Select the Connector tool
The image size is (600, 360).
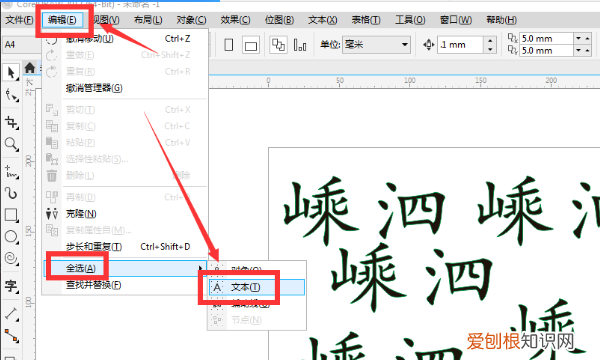11,336
